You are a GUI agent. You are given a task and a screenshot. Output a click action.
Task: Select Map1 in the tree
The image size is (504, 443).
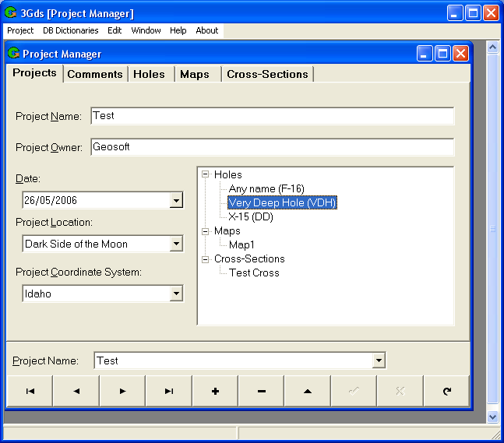[x=241, y=244]
